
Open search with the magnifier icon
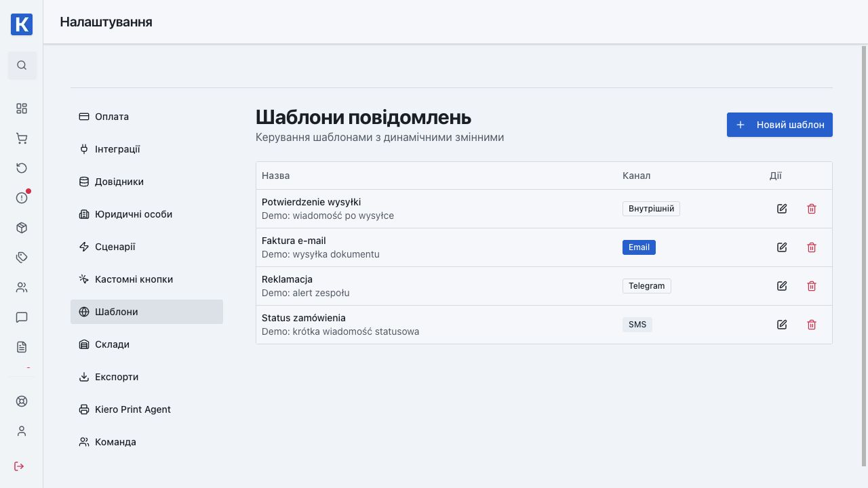point(22,65)
